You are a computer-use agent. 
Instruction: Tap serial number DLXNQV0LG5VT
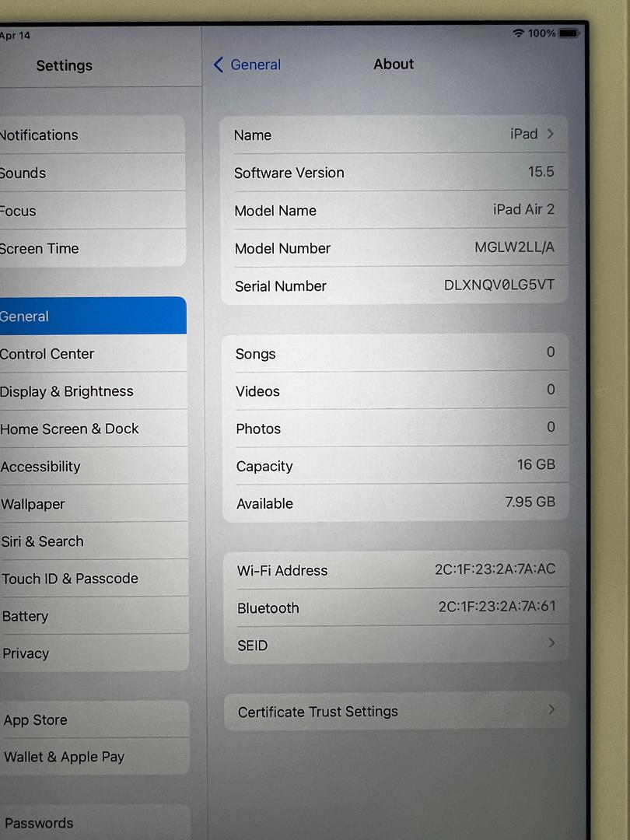click(x=499, y=285)
